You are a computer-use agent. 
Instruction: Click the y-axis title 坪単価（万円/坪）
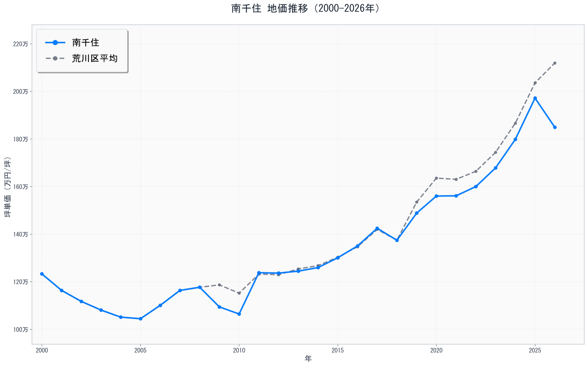pyautogui.click(x=8, y=187)
